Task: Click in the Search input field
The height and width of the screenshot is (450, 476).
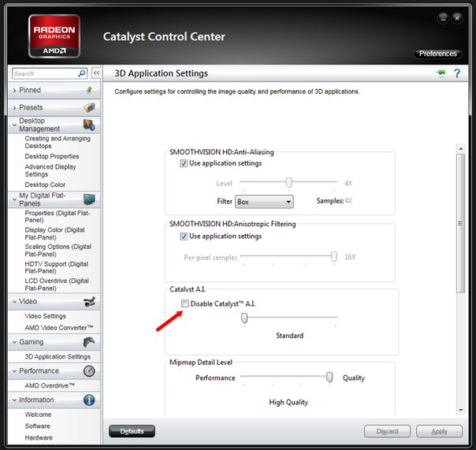Action: (46, 73)
